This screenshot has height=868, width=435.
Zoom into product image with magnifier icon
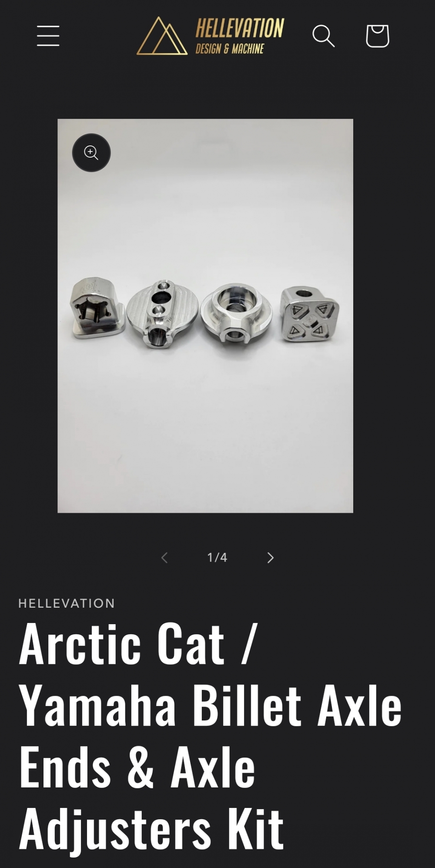[91, 153]
